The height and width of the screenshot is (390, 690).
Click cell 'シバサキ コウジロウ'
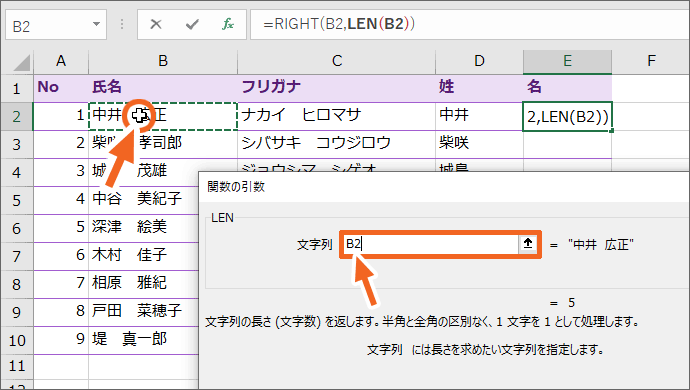click(337, 144)
